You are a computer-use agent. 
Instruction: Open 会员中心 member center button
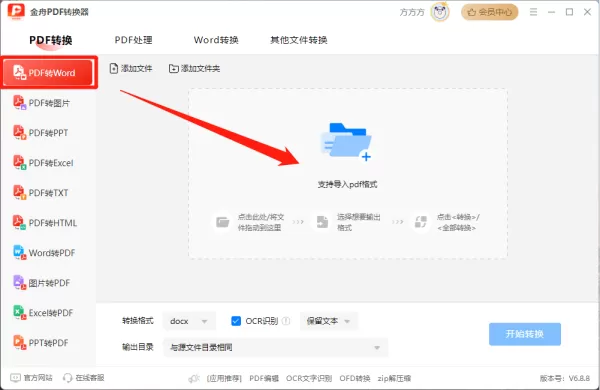(489, 12)
